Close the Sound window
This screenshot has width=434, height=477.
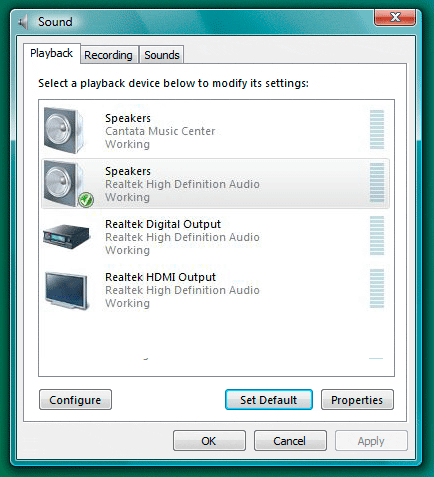[x=395, y=17]
